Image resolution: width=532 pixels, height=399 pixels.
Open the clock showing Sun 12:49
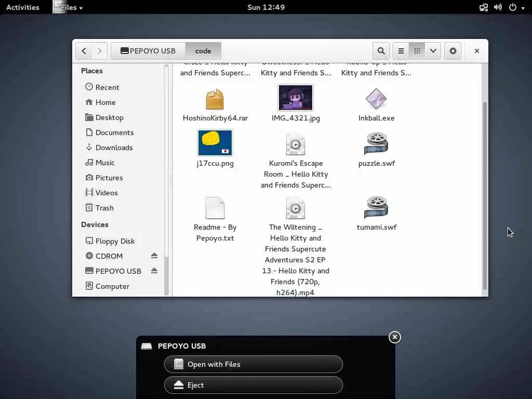coord(266,7)
